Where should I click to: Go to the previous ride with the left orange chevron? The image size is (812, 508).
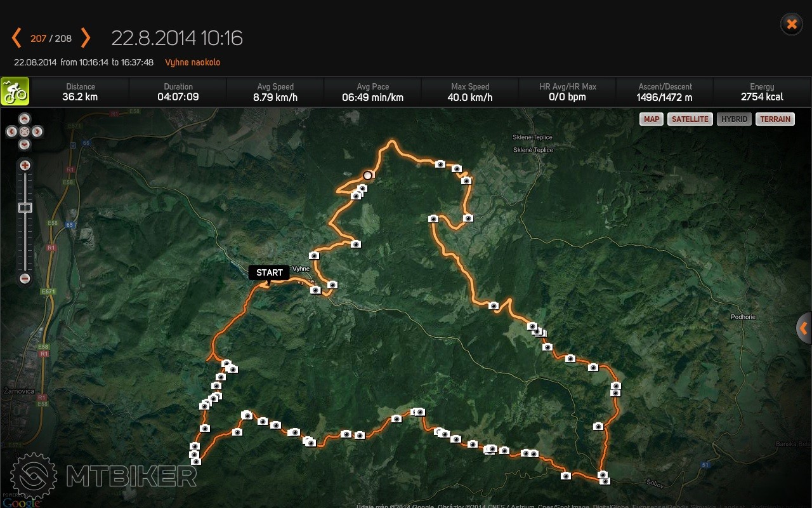coord(16,38)
